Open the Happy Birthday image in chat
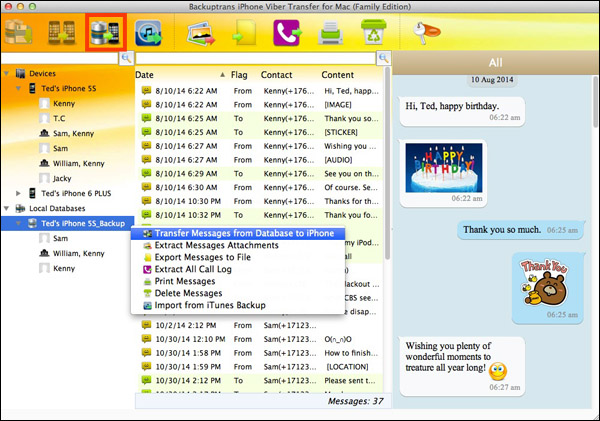Image resolution: width=600 pixels, height=421 pixels. pyautogui.click(x=443, y=168)
